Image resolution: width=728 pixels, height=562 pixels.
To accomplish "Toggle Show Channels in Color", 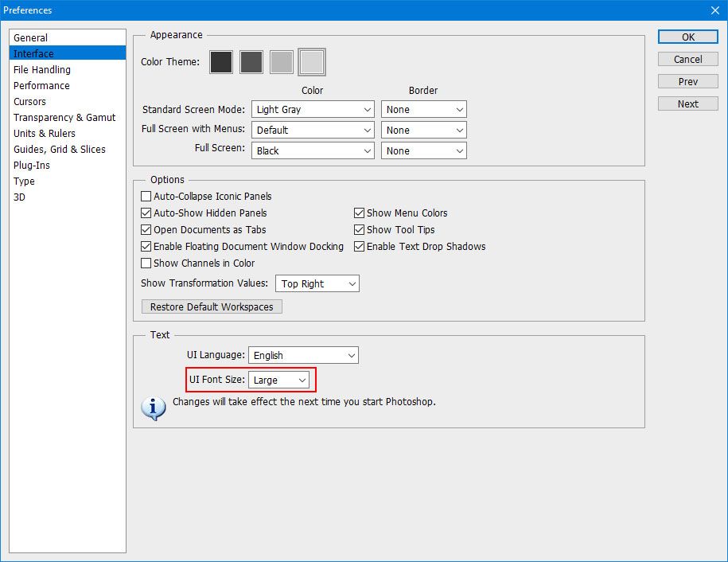I will 146,263.
